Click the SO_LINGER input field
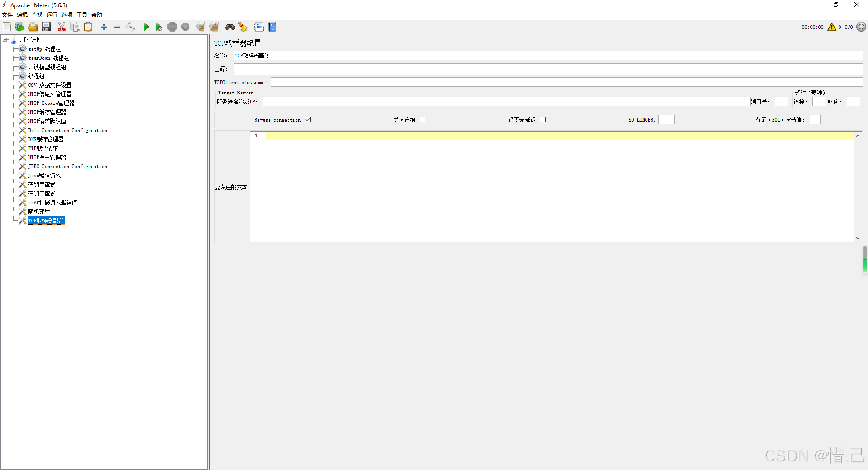 tap(666, 120)
